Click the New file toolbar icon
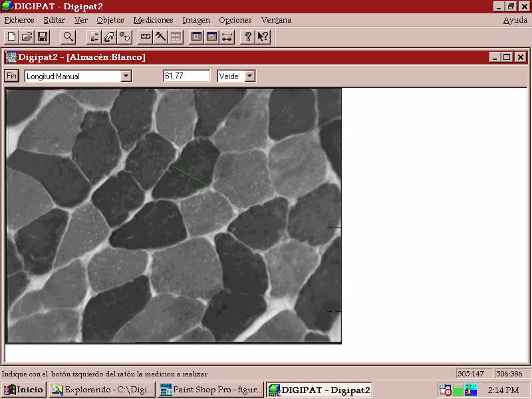Screen dimensions: 532x399 click(x=11, y=37)
